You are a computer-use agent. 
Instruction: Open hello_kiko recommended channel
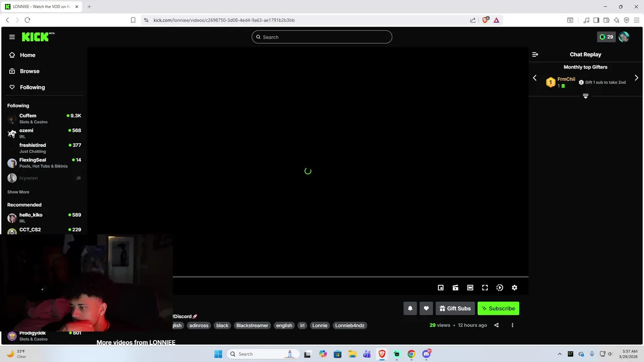click(44, 218)
